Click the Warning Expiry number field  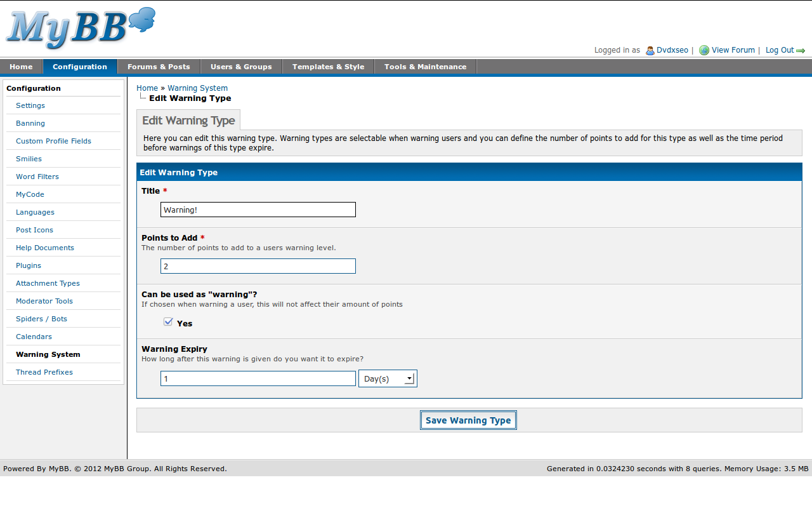(258, 378)
